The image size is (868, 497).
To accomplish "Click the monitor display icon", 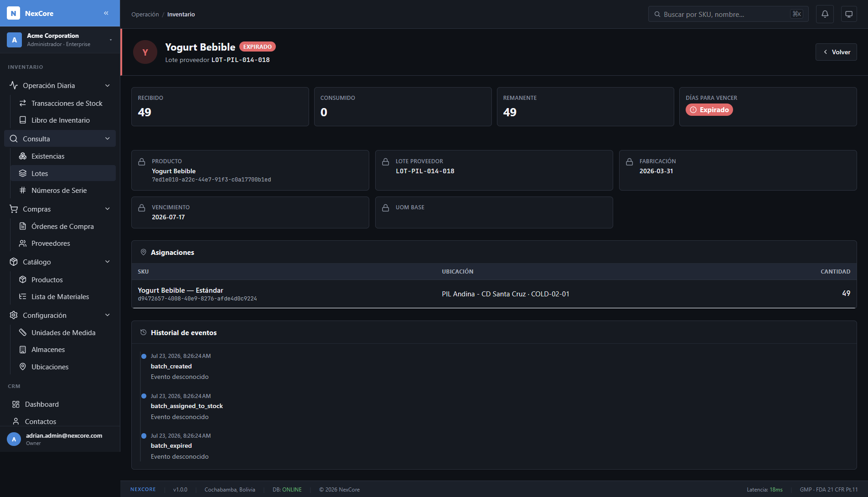I will click(x=848, y=14).
